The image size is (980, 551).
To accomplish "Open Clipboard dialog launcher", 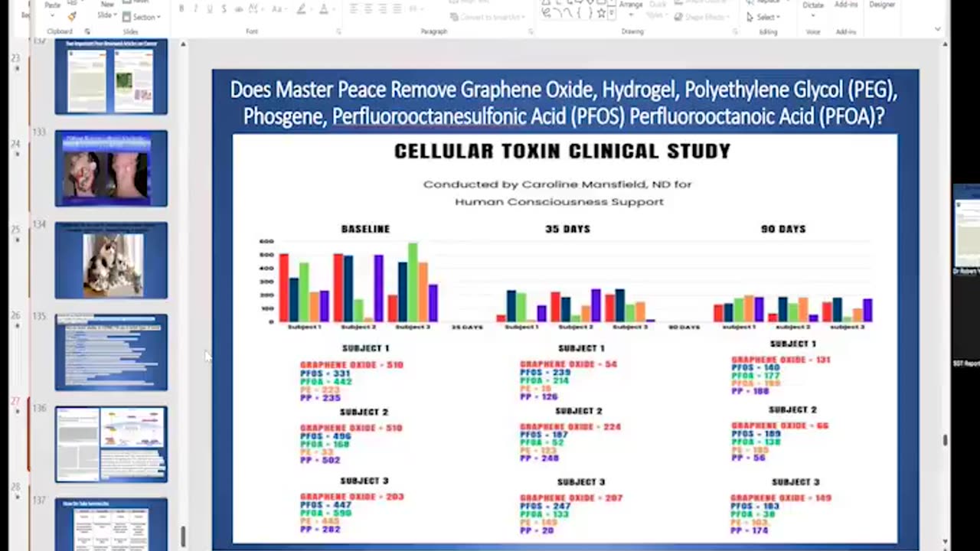I will 87,31.
